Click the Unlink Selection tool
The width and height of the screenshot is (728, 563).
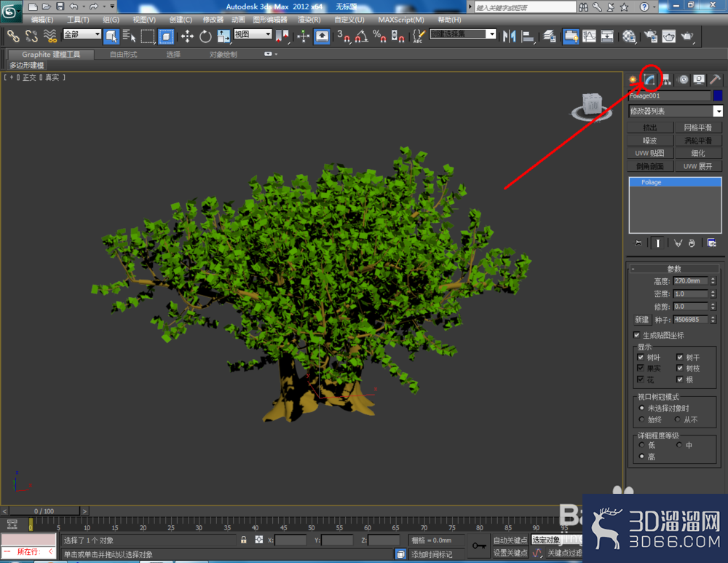pos(31,36)
